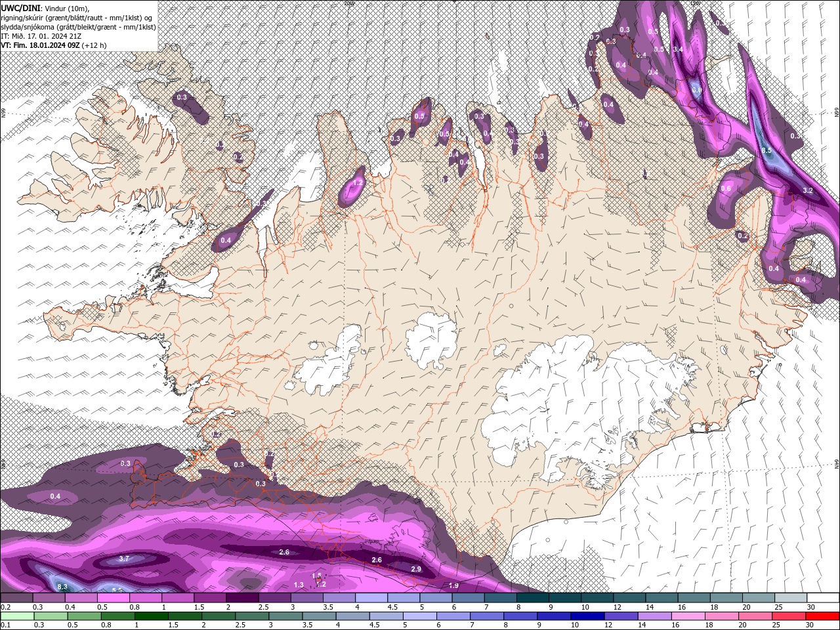The height and width of the screenshot is (630, 840).
Task: Click the white swatch labeled 30 on upper scale
Action: click(823, 598)
